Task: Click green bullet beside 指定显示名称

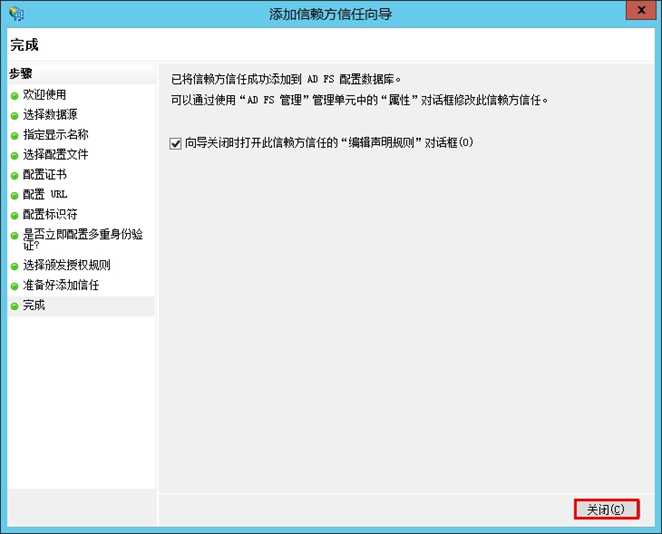Action: [x=14, y=136]
